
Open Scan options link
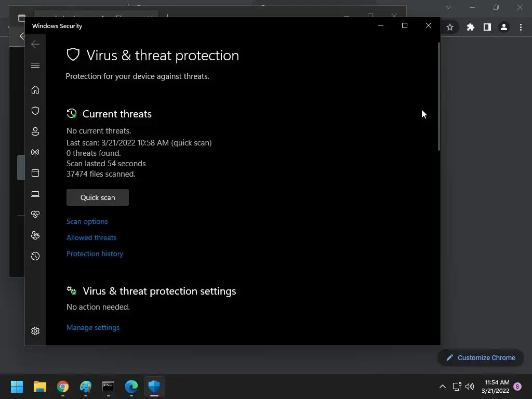point(87,221)
